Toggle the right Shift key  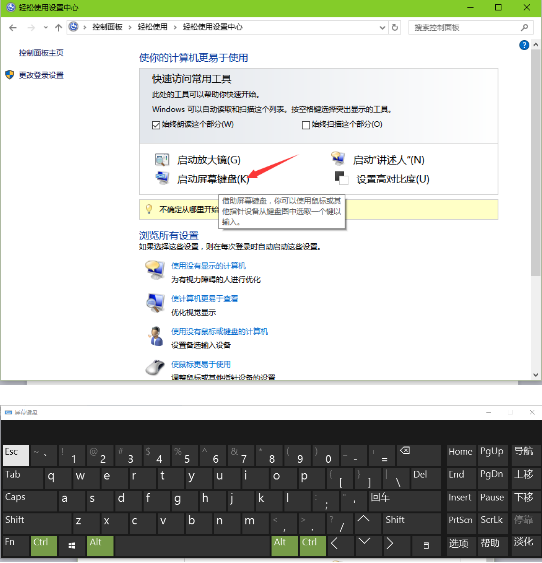pos(411,523)
